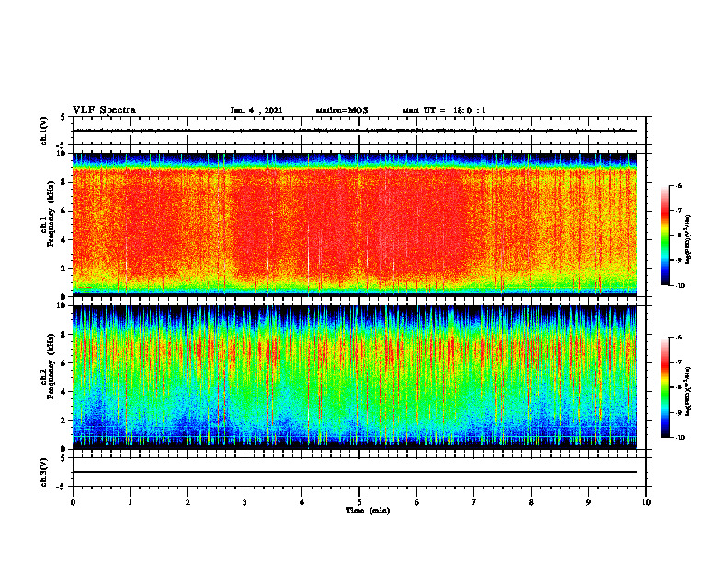The width and height of the screenshot is (728, 563).
Task: Click the 'ch.1(V)' waveform axis label
Action: coord(44,131)
